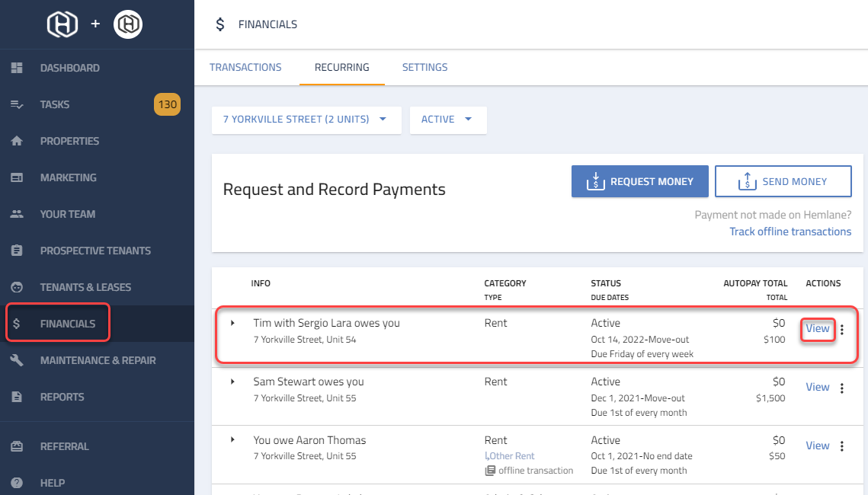This screenshot has width=868, height=495.
Task: Open the 7 Yorkville Street property dropdown
Action: tap(306, 120)
